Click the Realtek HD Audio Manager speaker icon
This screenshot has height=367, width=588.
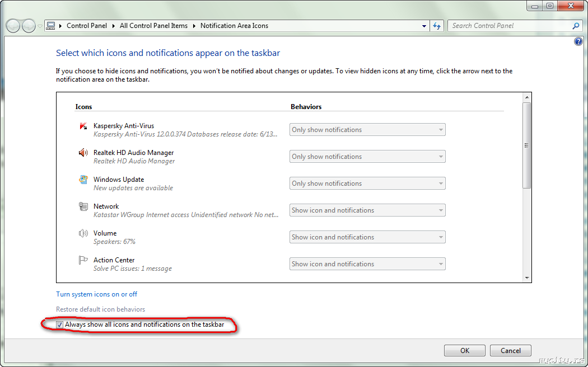tap(83, 153)
